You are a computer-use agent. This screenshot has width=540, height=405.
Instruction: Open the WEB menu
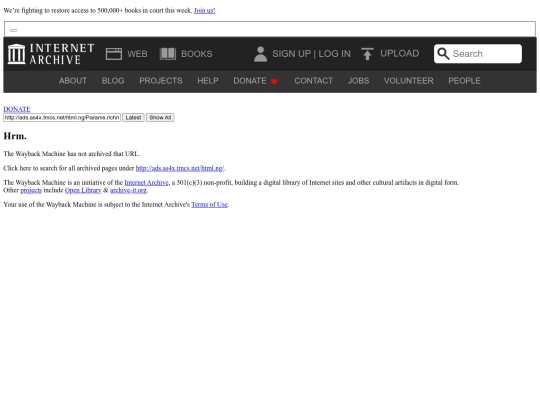click(x=137, y=54)
